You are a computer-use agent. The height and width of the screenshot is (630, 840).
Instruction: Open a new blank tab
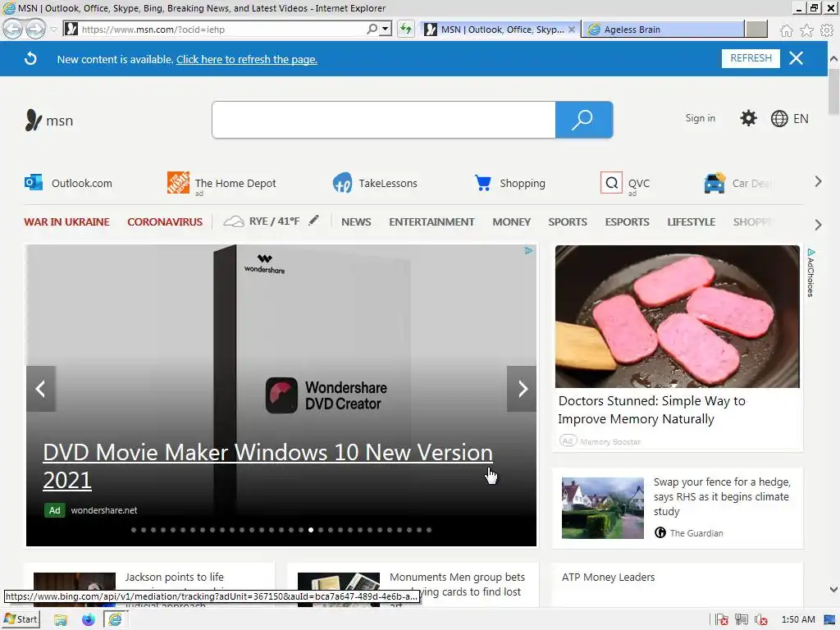(x=756, y=30)
